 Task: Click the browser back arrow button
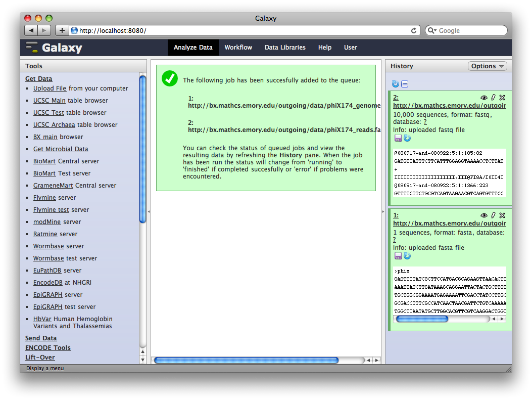(31, 30)
